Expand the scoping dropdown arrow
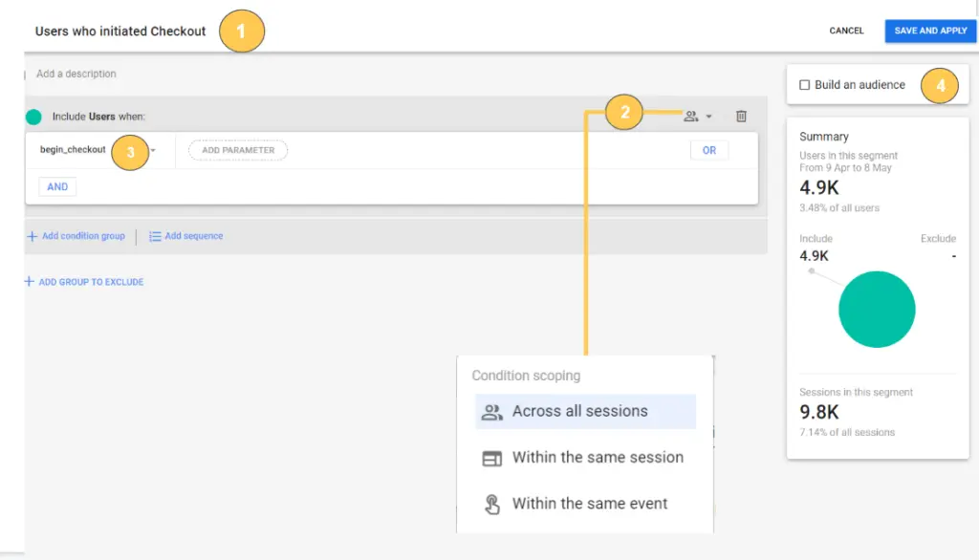This screenshot has height=560, width=979. (x=708, y=117)
